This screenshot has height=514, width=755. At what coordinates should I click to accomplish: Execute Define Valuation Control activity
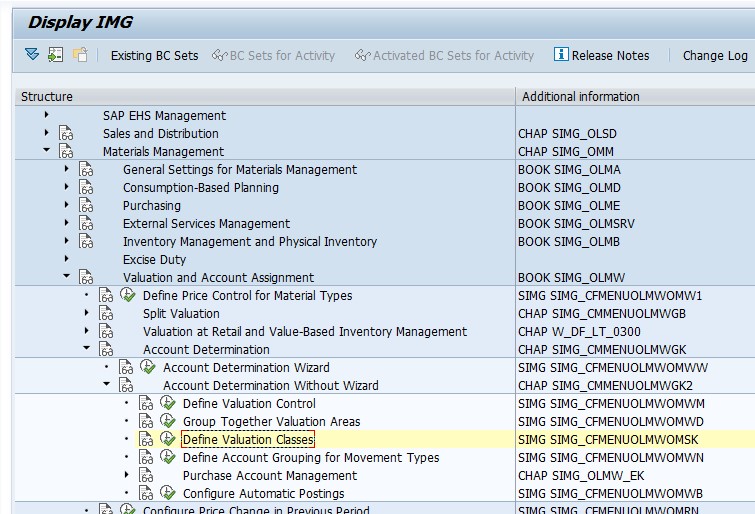click(x=168, y=403)
